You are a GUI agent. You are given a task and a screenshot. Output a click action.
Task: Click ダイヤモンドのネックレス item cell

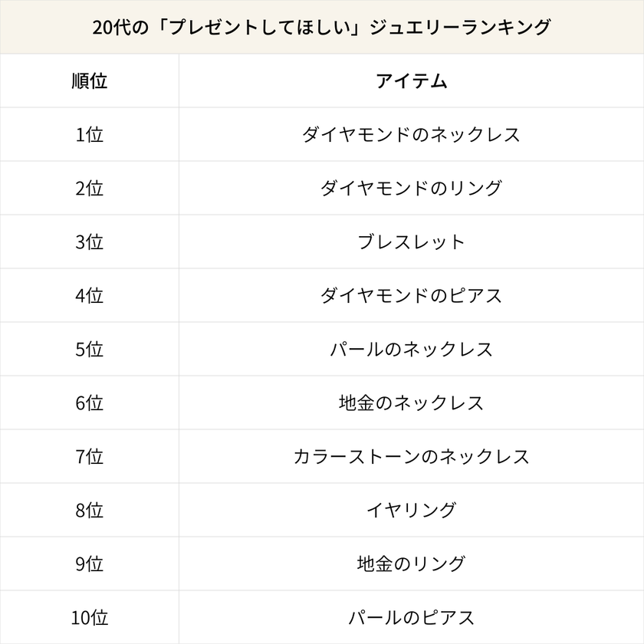click(411, 135)
